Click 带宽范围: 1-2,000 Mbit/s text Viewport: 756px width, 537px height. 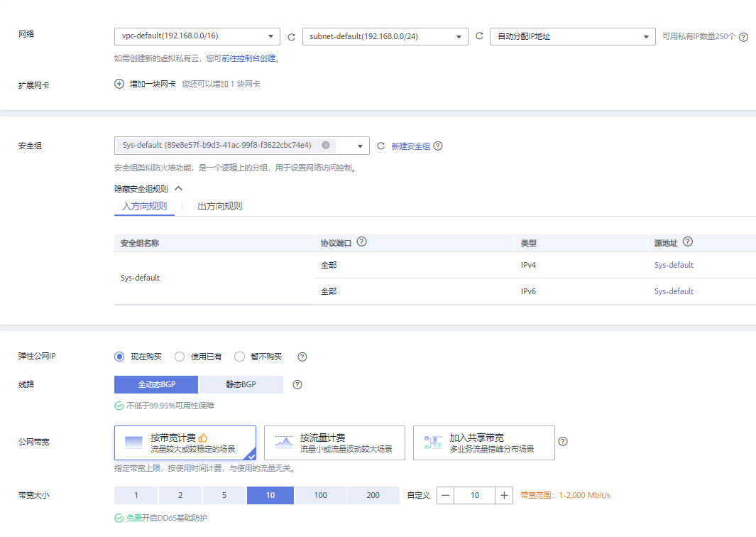[x=565, y=496]
